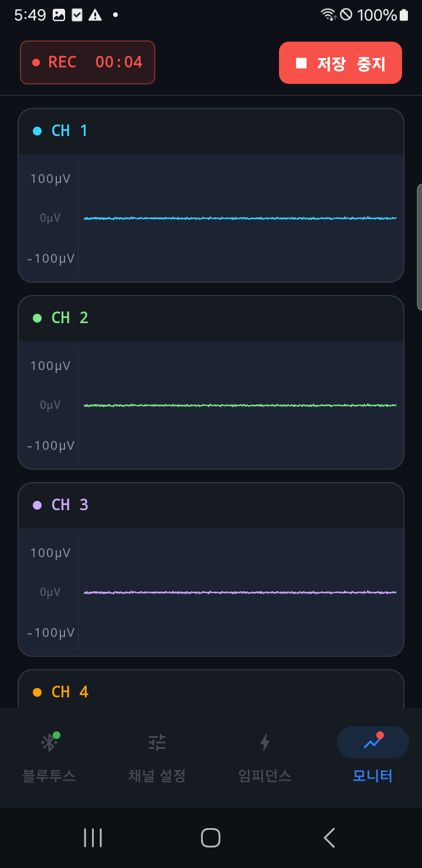Image resolution: width=422 pixels, height=868 pixels.
Task: Tap the stop square icon in 저장 중지
Action: click(x=301, y=63)
